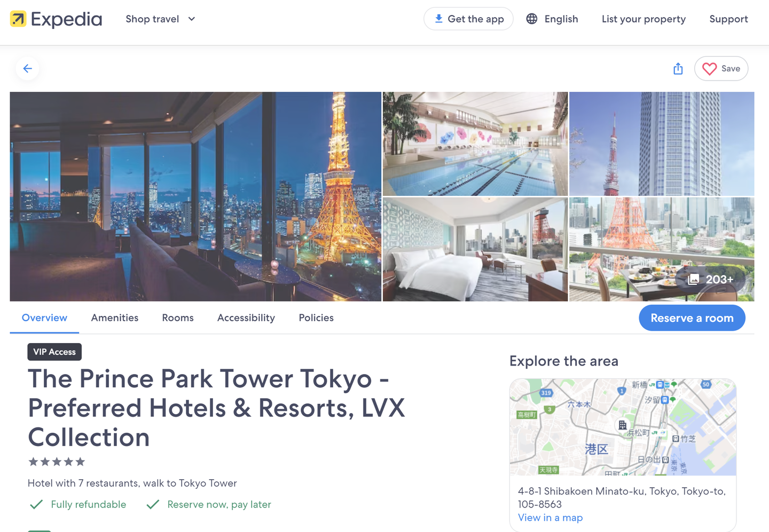Click the download icon in Get the app
This screenshot has width=769, height=532.
[438, 19]
